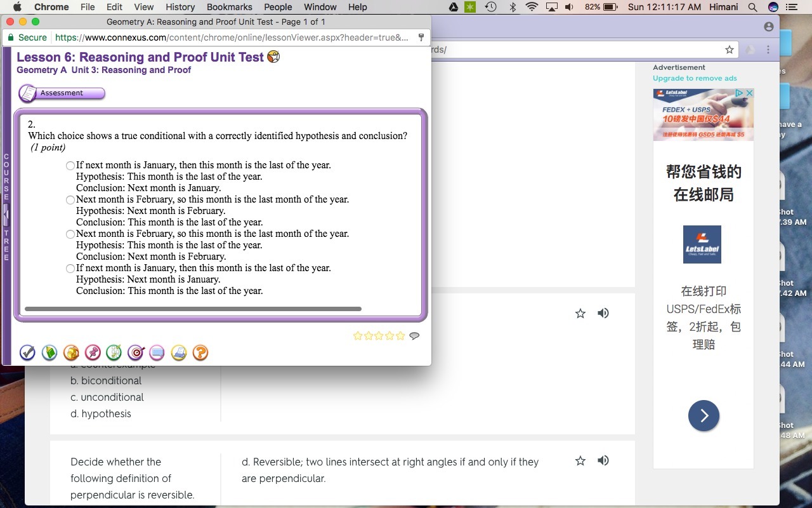This screenshot has width=812, height=508.
Task: Click the 'Upgrade to remove ads' link
Action: pyautogui.click(x=695, y=78)
